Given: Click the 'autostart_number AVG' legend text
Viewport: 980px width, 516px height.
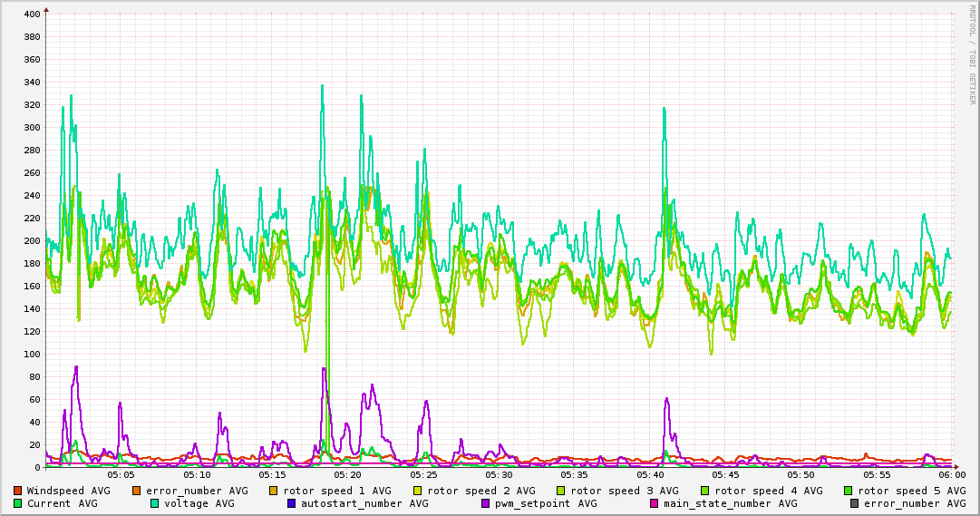Looking at the screenshot, I should point(364,503).
